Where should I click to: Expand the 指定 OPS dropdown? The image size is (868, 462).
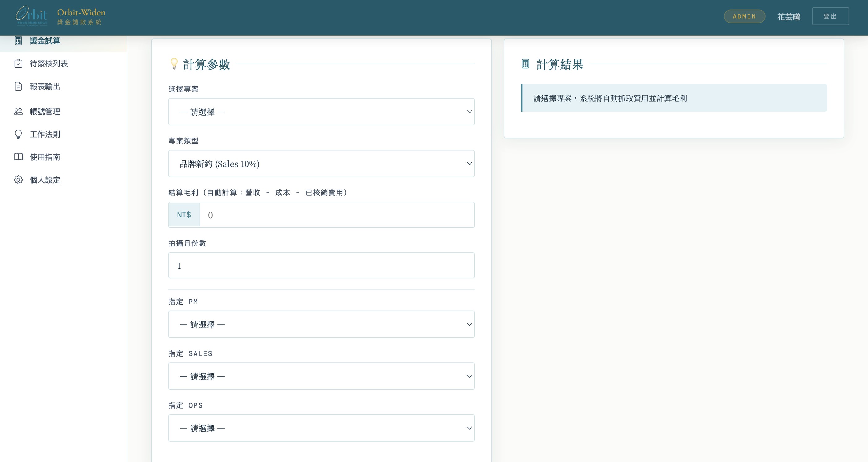(321, 428)
